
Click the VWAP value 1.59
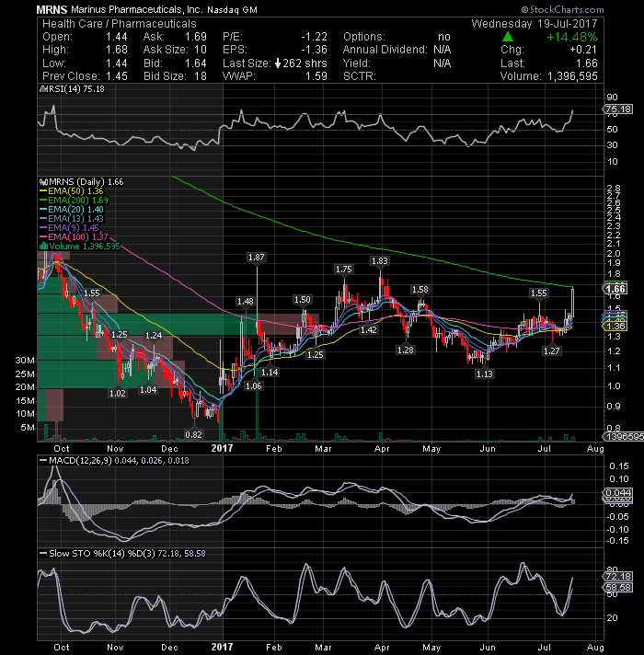coord(316,76)
